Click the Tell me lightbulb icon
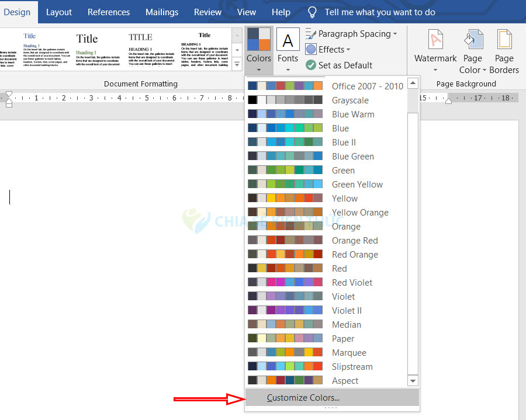The image size is (526, 420). [x=313, y=12]
